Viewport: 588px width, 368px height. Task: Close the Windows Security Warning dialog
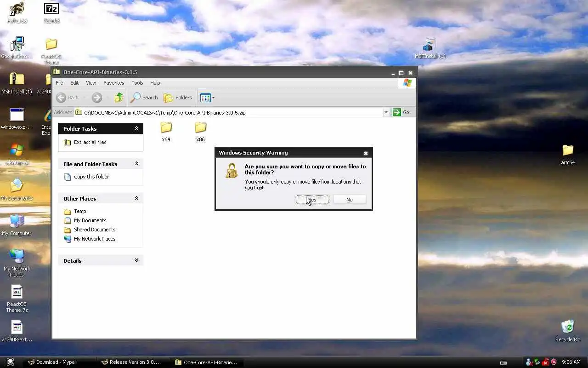coord(366,153)
